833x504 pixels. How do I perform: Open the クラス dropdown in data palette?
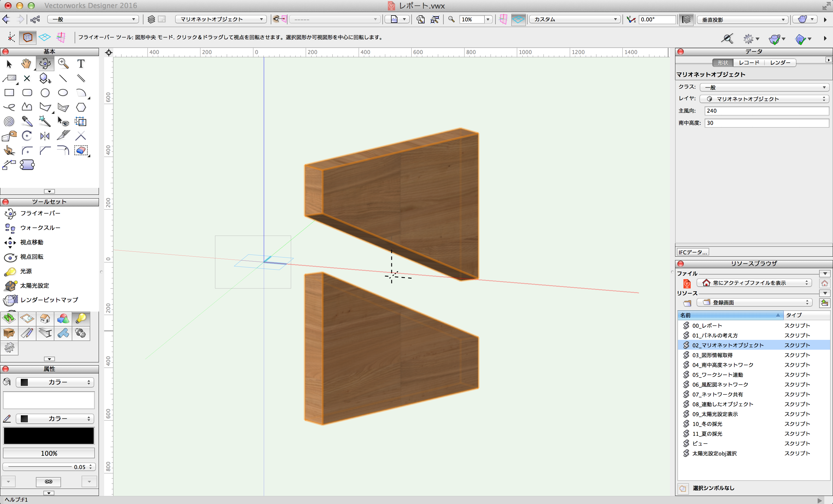764,87
